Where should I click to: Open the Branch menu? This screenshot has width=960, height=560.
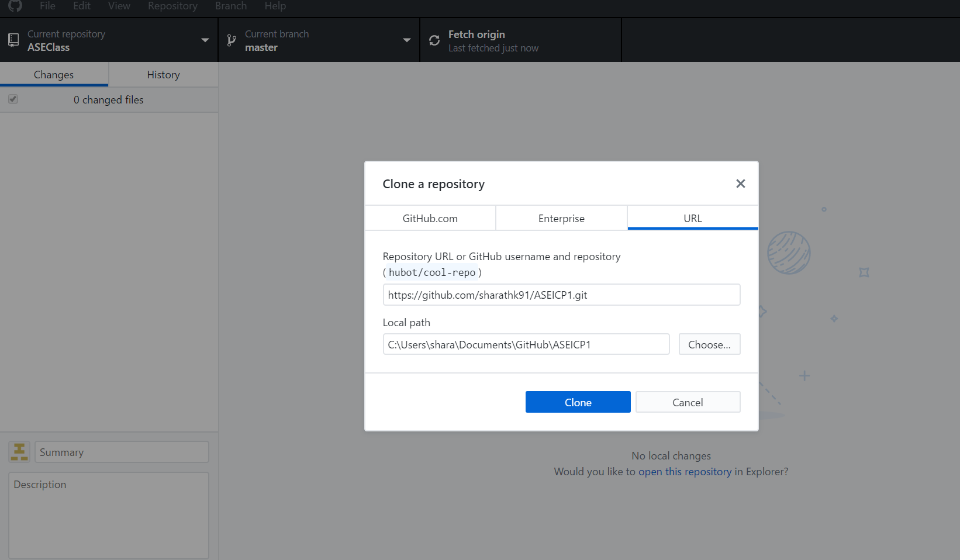(x=231, y=6)
